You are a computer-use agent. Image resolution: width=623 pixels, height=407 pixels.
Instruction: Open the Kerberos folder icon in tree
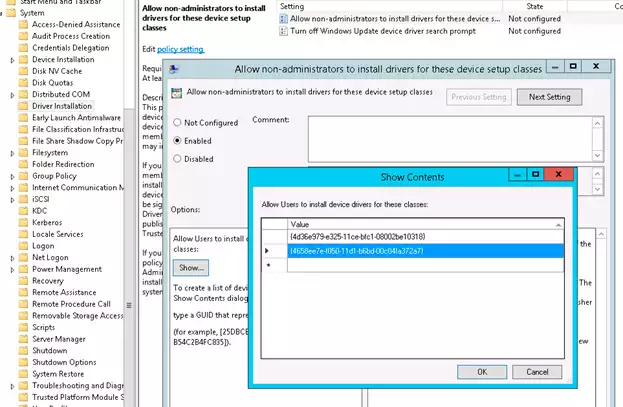(x=24, y=221)
